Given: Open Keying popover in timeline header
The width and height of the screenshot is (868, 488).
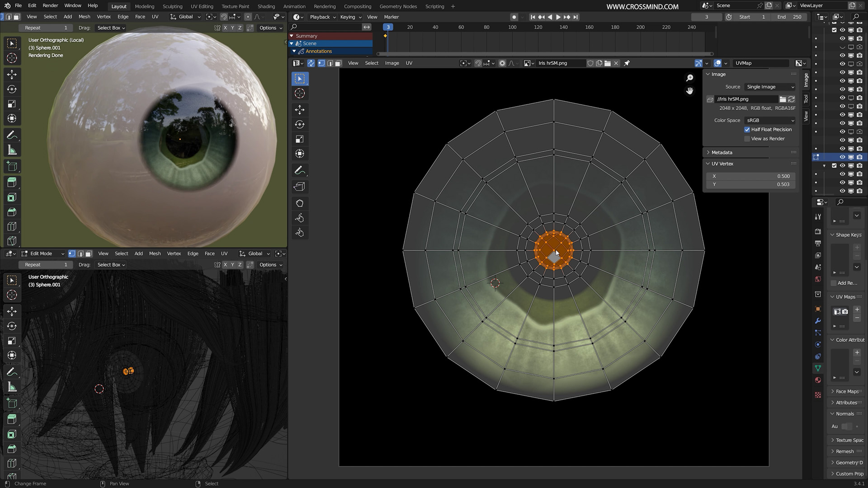Looking at the screenshot, I should coord(350,17).
